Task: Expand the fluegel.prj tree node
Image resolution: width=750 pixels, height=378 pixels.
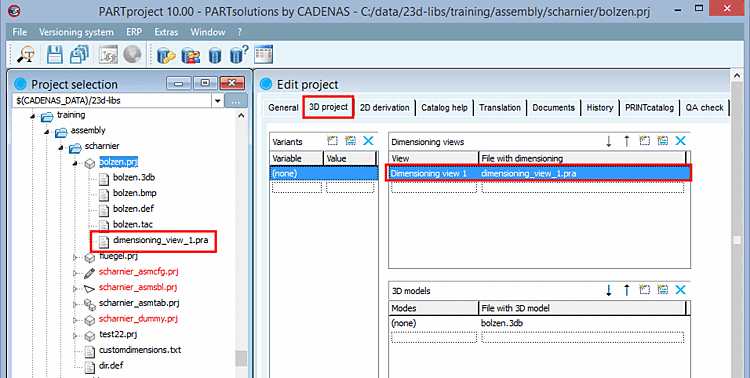Action: (x=75, y=257)
